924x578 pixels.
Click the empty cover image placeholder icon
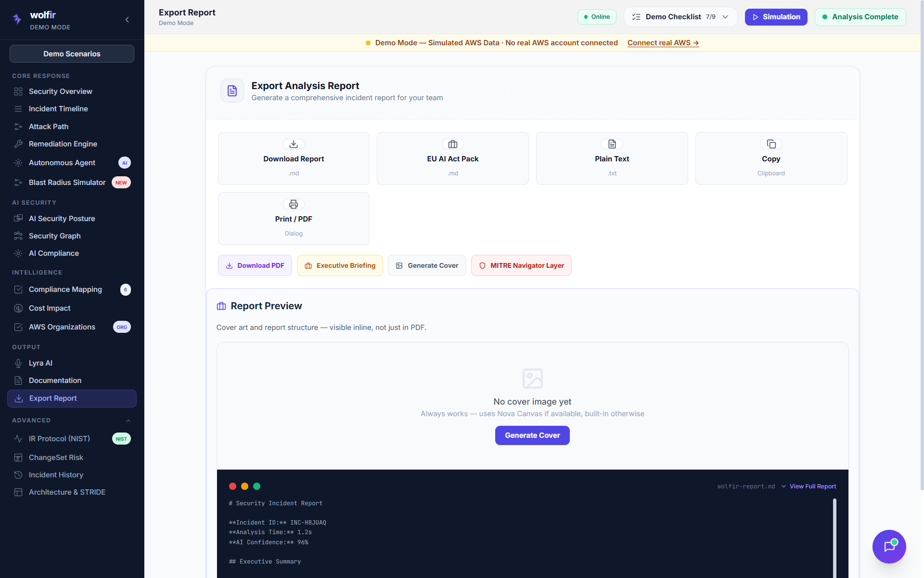tap(532, 379)
